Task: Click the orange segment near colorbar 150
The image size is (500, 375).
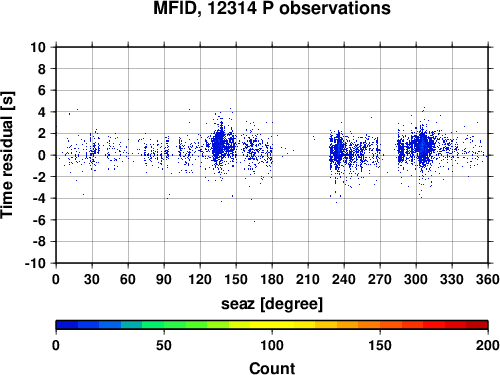Action: click(x=380, y=325)
